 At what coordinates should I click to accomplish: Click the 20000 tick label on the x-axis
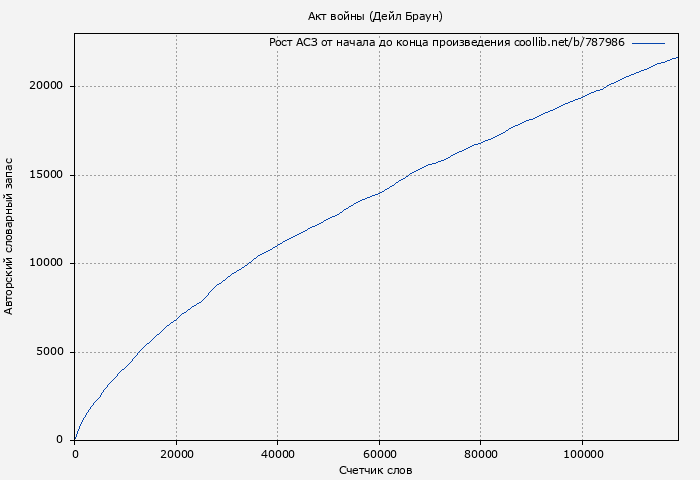(177, 453)
